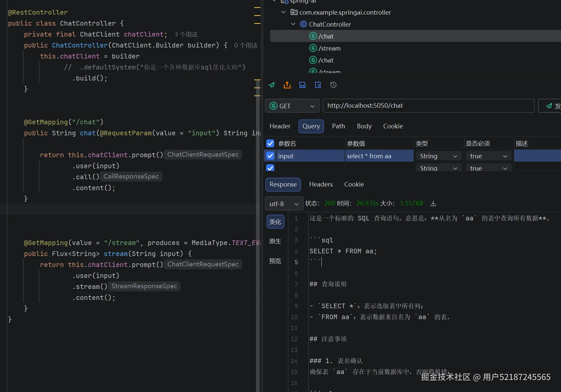Switch to 原生 raw response view
Image resolution: width=561 pixels, height=392 pixels.
[275, 241]
